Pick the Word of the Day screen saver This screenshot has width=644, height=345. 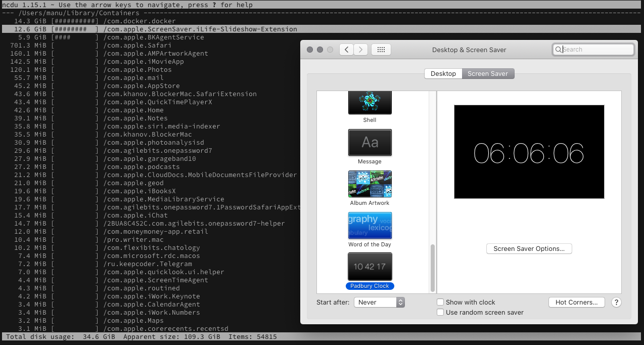point(370,226)
